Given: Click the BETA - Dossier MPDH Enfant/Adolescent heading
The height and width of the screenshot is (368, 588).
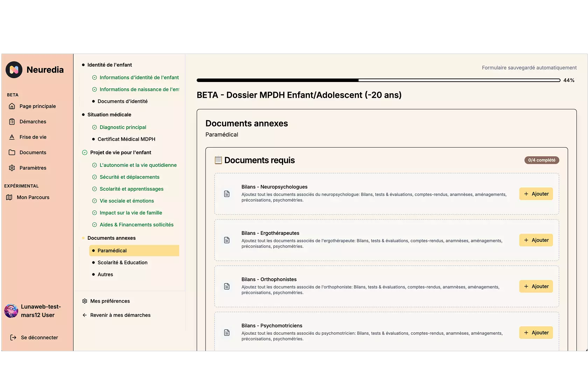Looking at the screenshot, I should coord(299,95).
